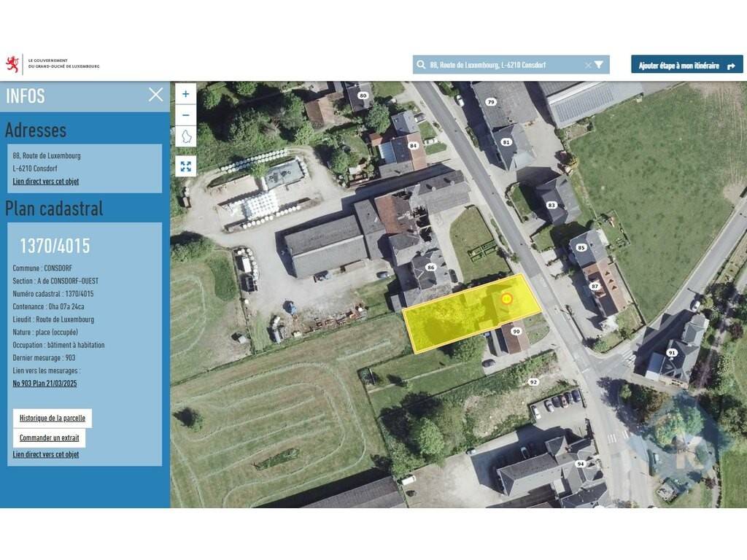Open the 'No 903 Plan 21/03/2025' link

coord(44,384)
